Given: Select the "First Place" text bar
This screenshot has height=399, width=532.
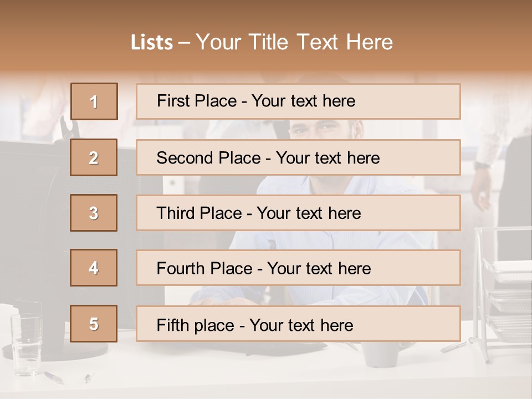Looking at the screenshot, I should point(298,101).
